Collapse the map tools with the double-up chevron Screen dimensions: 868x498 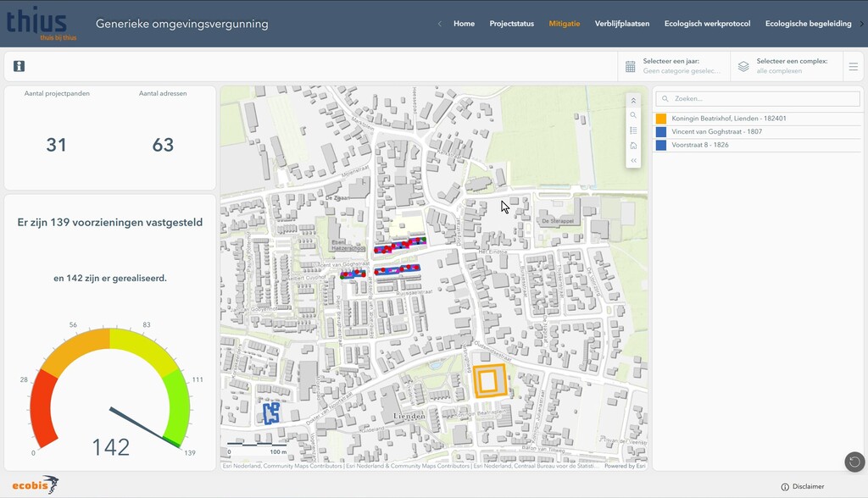click(x=633, y=101)
